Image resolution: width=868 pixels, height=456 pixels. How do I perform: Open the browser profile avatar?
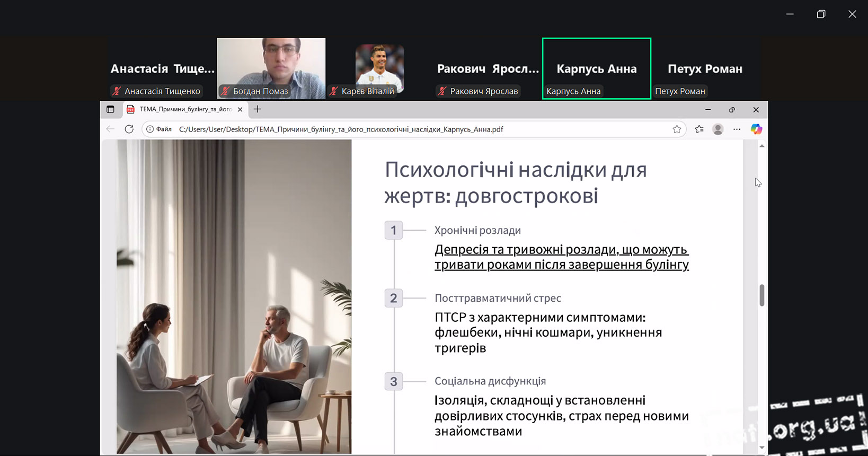pyautogui.click(x=718, y=129)
